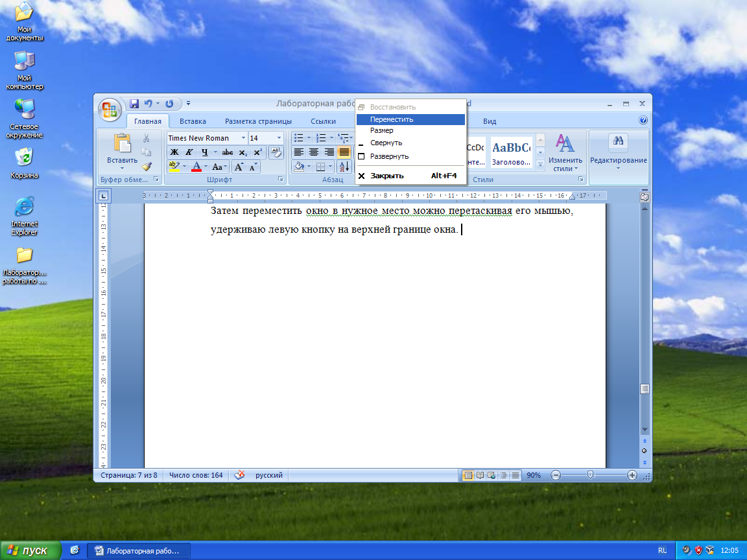747x560 pixels.
Task: Switch to Full Screen Reading view
Action: point(480,475)
